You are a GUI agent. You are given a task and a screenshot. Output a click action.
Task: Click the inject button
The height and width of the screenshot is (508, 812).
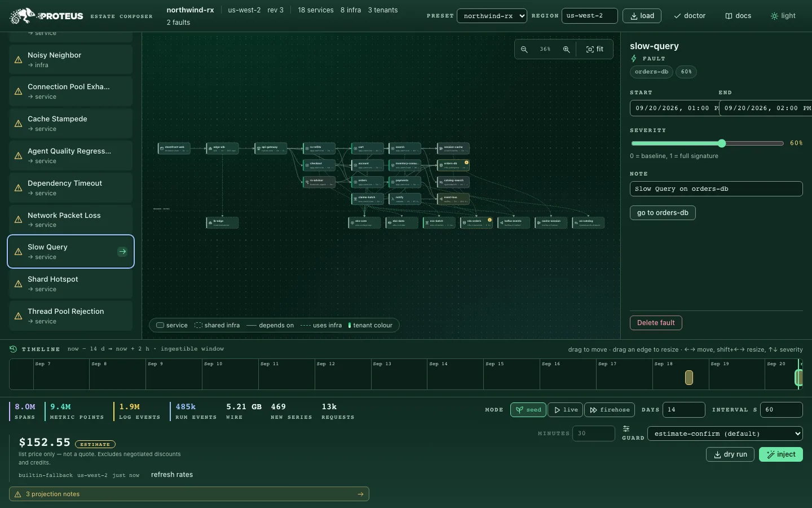point(781,454)
